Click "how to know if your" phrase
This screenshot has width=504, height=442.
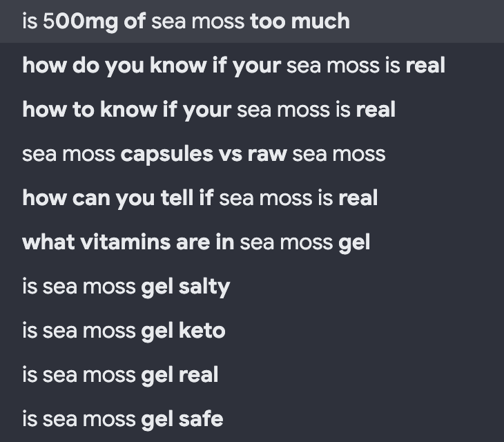coord(127,110)
